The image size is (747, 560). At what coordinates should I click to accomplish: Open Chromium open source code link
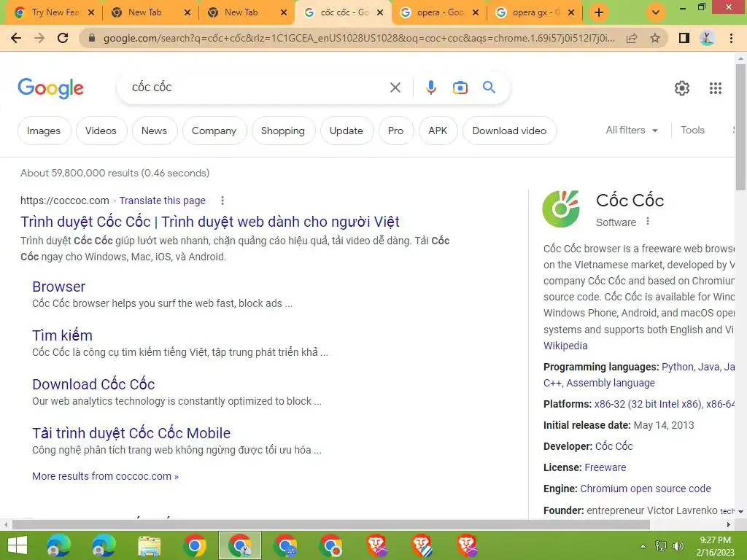[646, 489]
